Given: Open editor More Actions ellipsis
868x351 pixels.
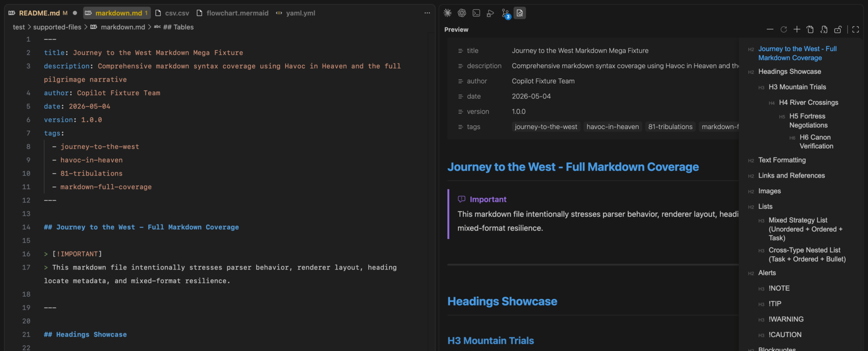Looking at the screenshot, I should pyautogui.click(x=427, y=13).
